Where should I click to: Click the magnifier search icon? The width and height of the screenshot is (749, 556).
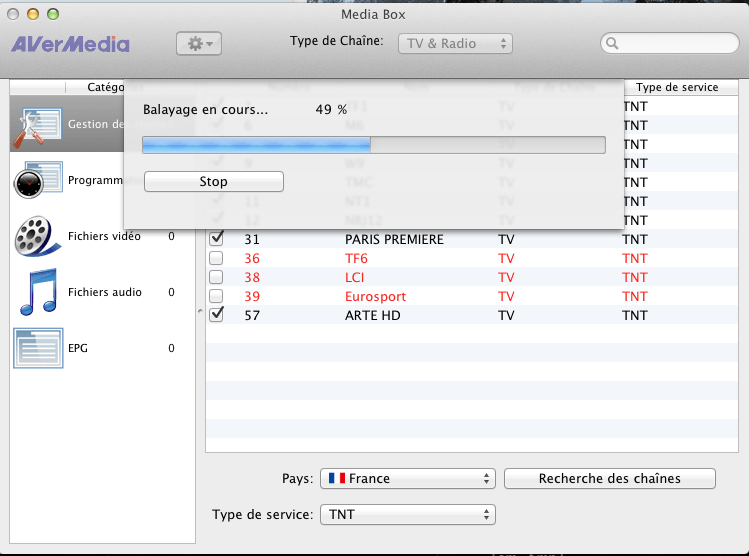(612, 43)
